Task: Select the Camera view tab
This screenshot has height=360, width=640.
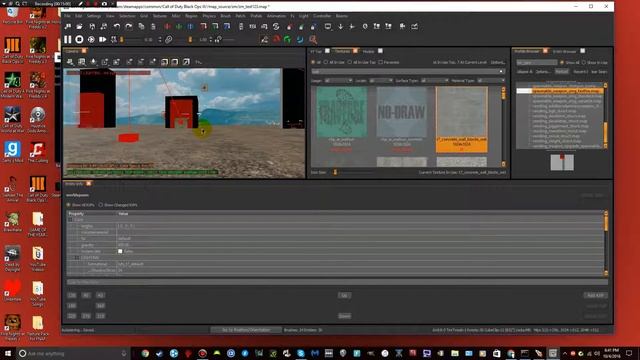Action: pos(72,51)
